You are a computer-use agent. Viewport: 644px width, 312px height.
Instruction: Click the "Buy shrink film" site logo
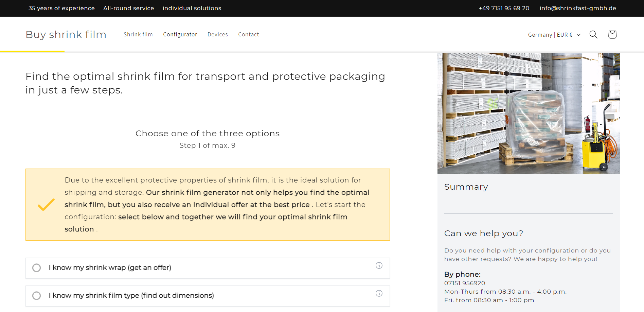pyautogui.click(x=66, y=34)
